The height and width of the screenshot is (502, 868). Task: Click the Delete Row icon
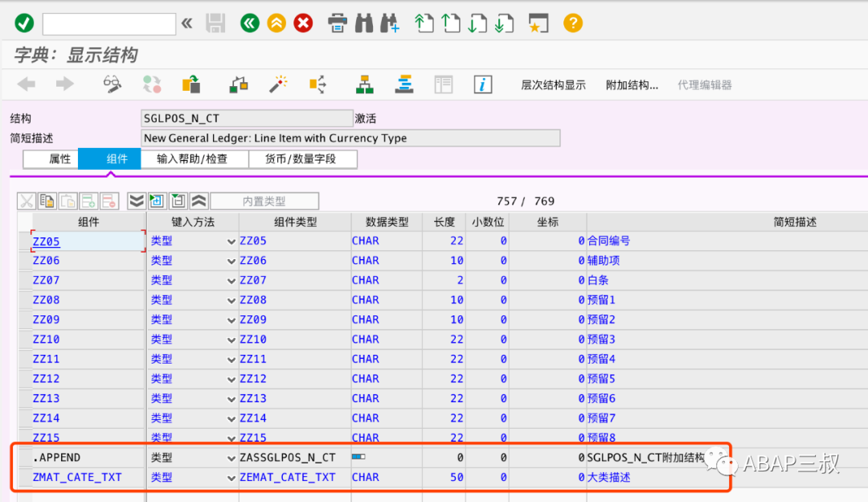[x=109, y=200]
